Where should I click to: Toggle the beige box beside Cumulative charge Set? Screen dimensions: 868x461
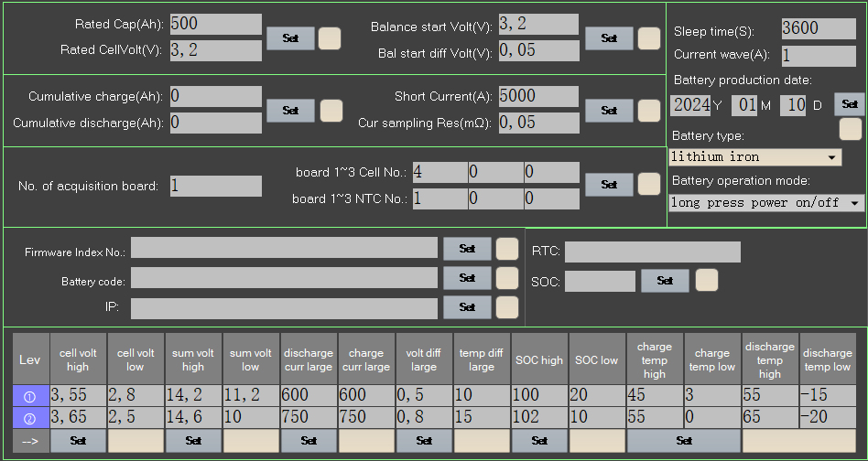[331, 111]
